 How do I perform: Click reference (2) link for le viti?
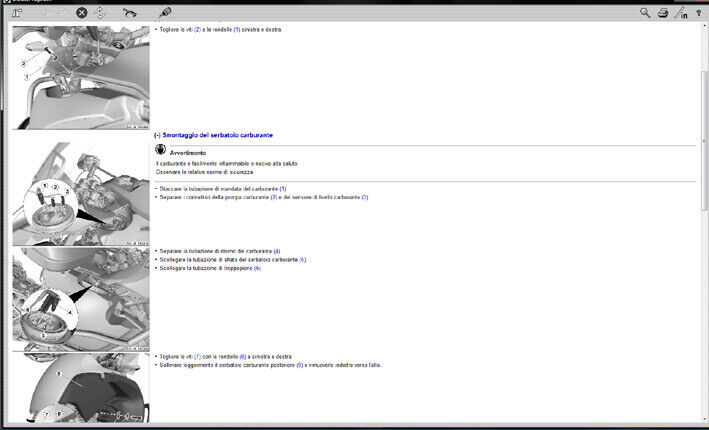pos(197,29)
